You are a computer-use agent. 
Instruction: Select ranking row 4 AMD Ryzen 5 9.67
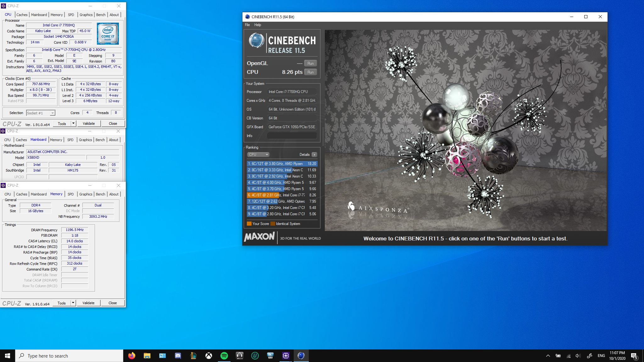tap(282, 183)
